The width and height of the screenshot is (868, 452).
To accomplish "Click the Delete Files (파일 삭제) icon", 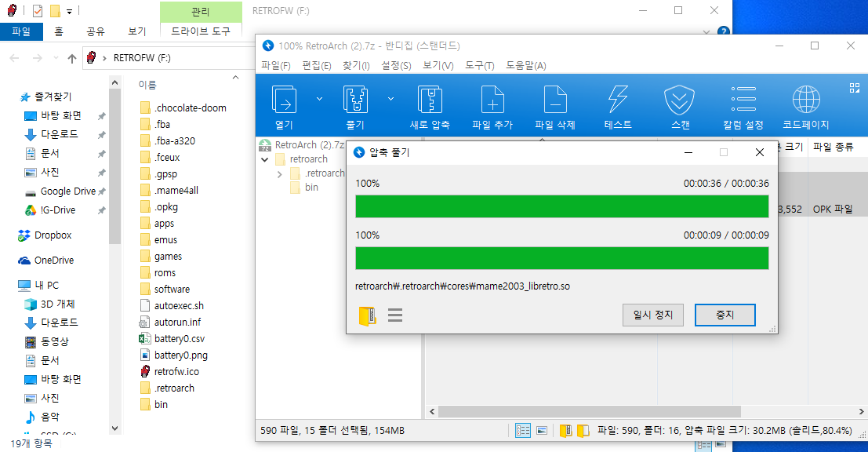I will click(554, 100).
